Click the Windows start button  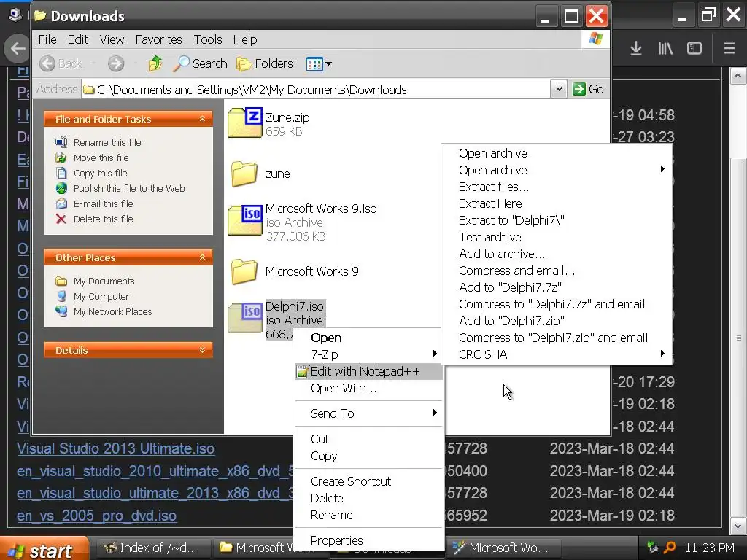coord(44,550)
